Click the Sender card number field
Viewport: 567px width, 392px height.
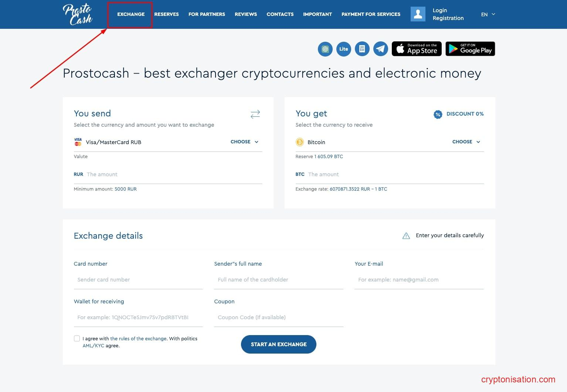[x=138, y=280]
